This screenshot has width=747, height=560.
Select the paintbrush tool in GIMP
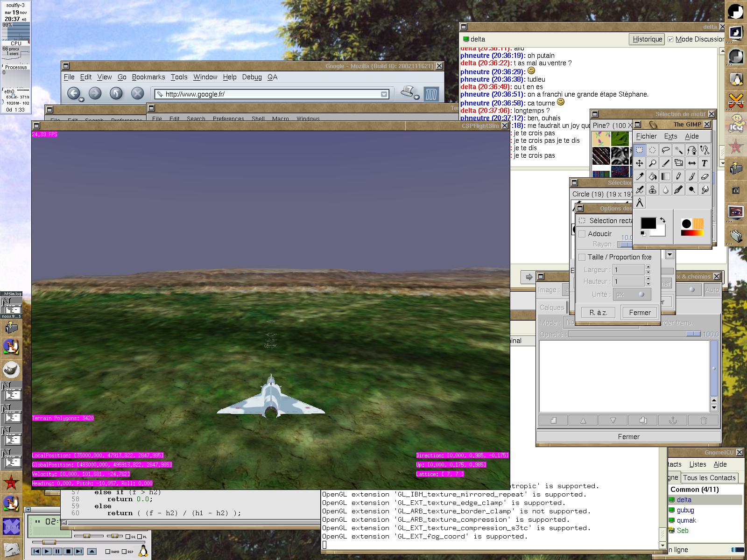click(691, 176)
